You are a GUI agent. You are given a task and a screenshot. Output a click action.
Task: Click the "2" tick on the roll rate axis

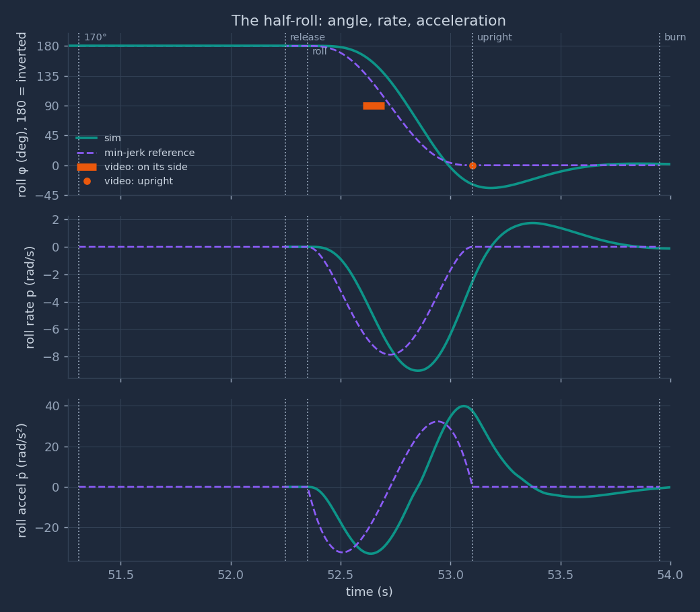55,219
